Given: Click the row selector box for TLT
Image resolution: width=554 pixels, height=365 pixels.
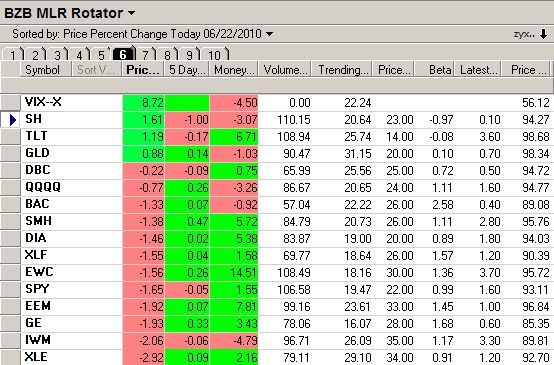Looking at the screenshot, I should click(10, 136).
